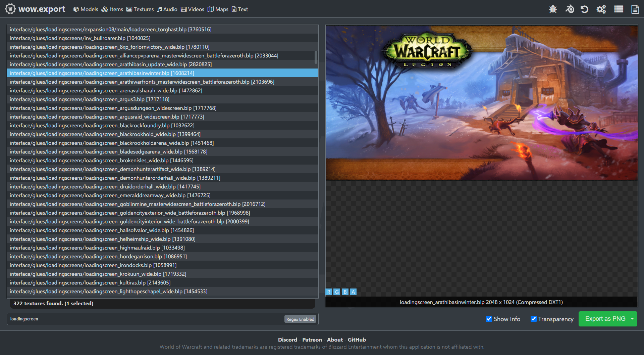Disable the Transparency checkbox
Viewport: 644px width, 355px height.
click(533, 319)
